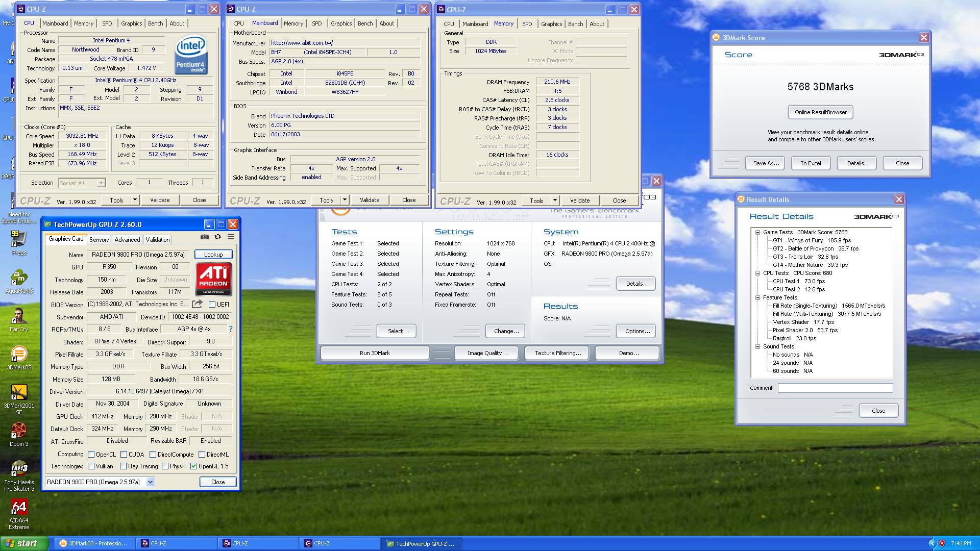The width and height of the screenshot is (980, 551).
Task: Open Tools dropdown arrow in Mainboard window
Action: point(345,200)
